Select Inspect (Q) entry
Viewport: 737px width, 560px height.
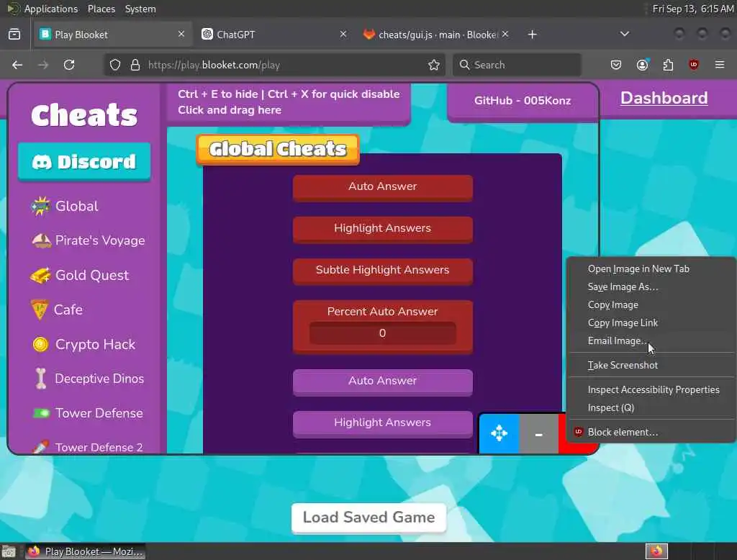[651, 408]
